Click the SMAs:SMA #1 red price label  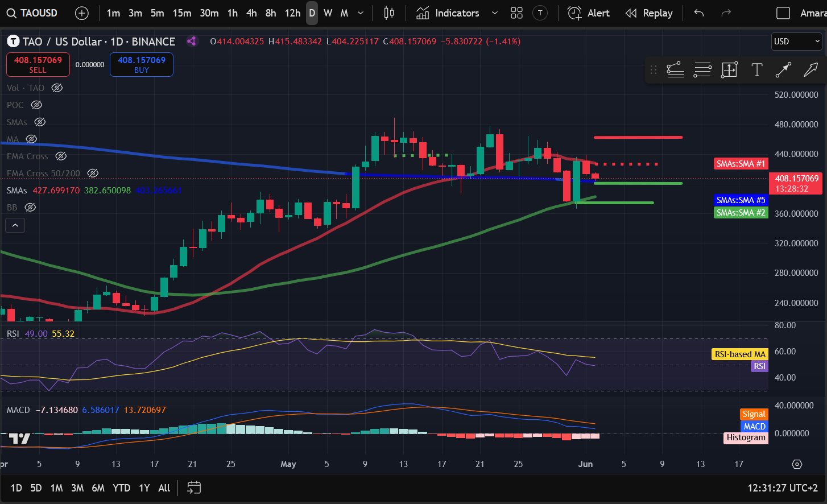pos(741,164)
